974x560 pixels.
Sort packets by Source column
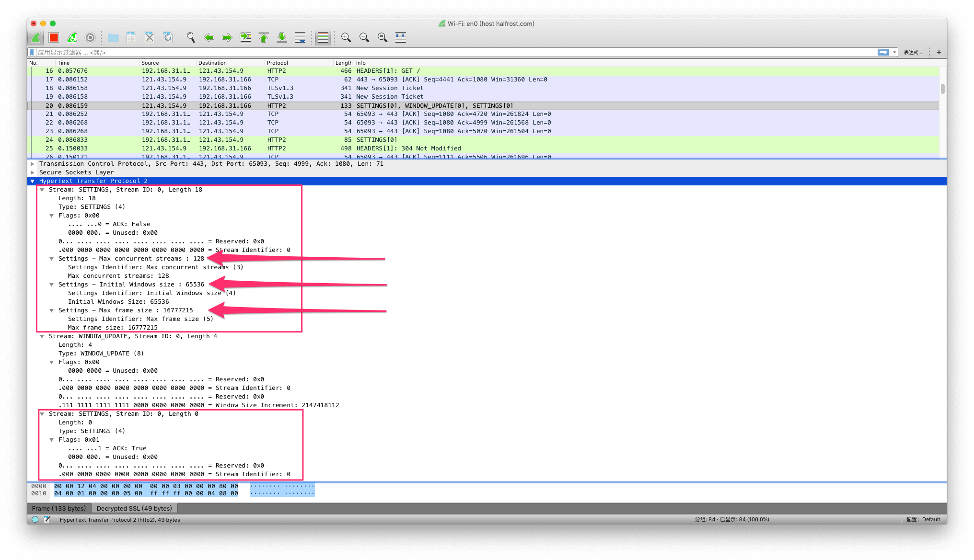(168, 63)
